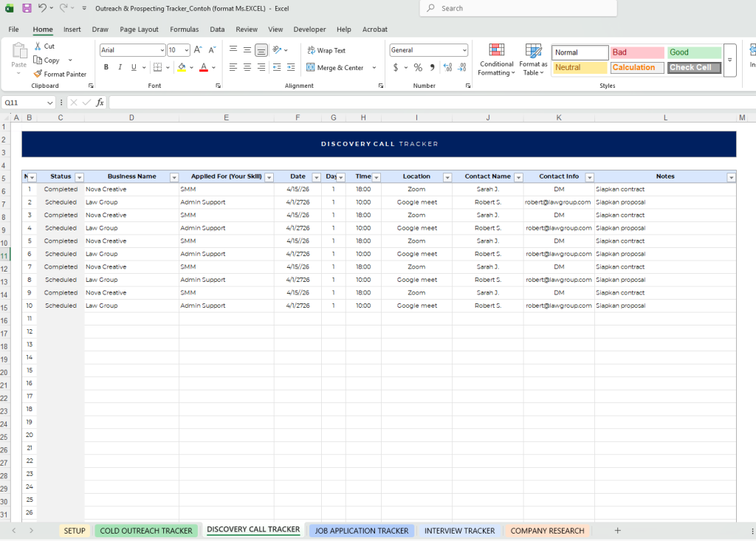Open the Formulas ribbon tab
Image resolution: width=756 pixels, height=541 pixels.
pyautogui.click(x=184, y=30)
